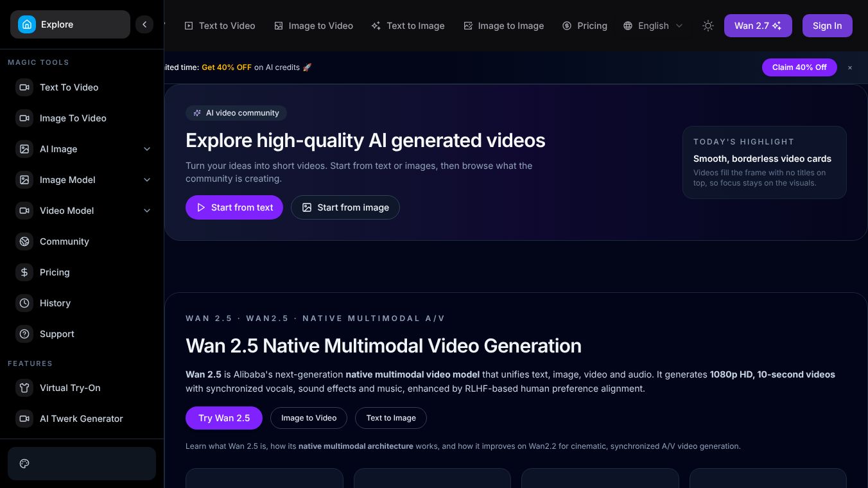Click the Try Wan 2.5 button
The width and height of the screenshot is (868, 488).
coord(224,418)
